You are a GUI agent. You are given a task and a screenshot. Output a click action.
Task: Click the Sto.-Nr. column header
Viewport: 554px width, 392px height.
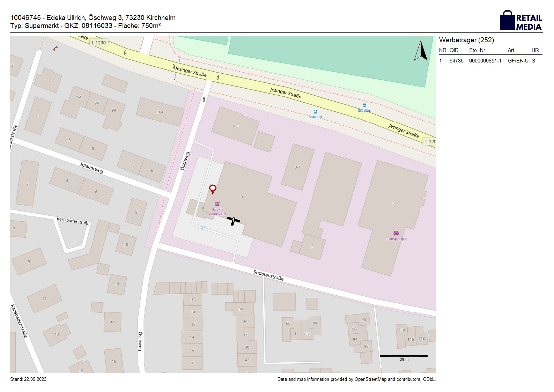point(478,50)
